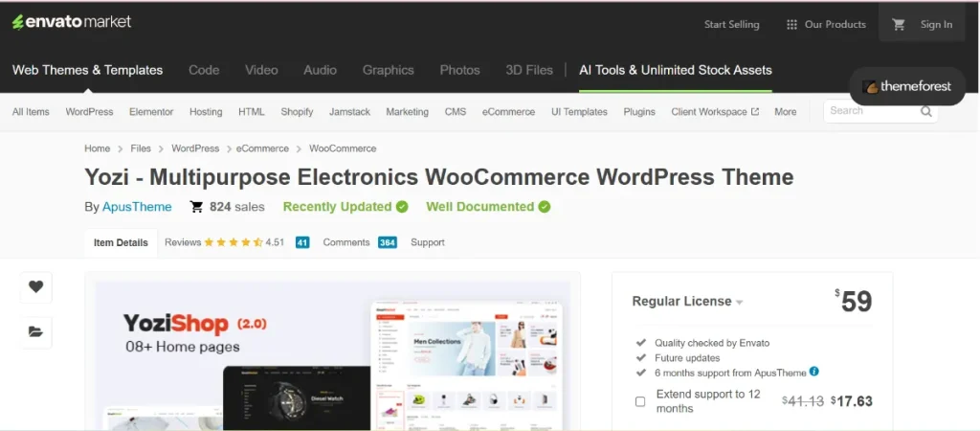Screen dimensions: 980x431
Task: Click the Well Documented check badge
Action: [545, 207]
